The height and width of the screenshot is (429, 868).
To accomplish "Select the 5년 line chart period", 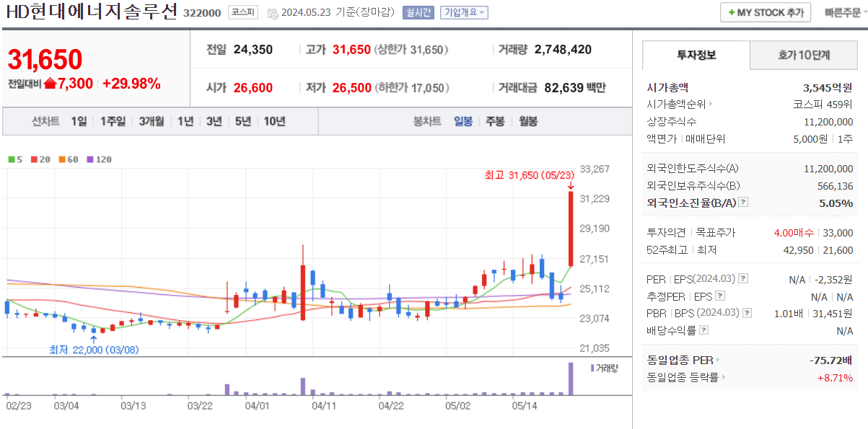I will tap(242, 121).
